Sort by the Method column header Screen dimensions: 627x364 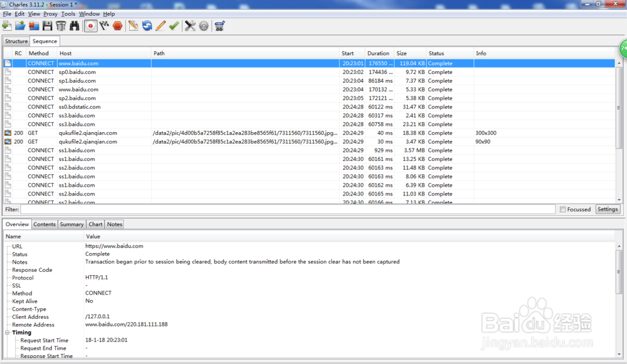pos(42,53)
